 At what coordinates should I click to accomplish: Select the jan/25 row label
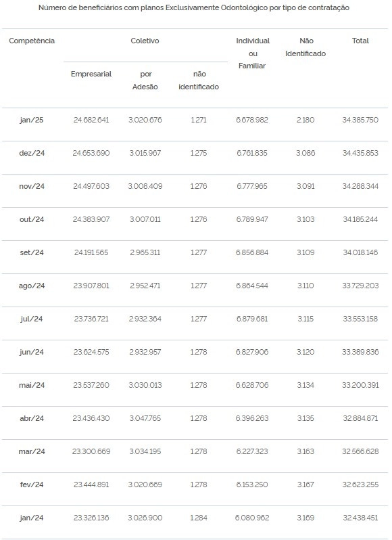point(32,120)
